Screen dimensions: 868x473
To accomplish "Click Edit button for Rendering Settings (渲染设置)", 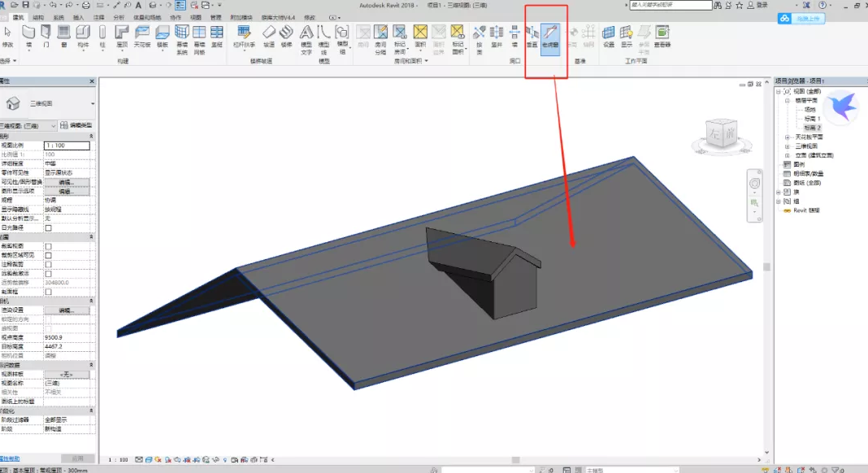I will (67, 310).
